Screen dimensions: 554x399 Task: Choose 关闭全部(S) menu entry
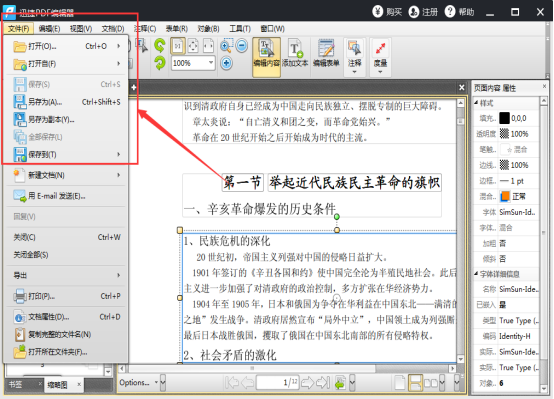66,255
